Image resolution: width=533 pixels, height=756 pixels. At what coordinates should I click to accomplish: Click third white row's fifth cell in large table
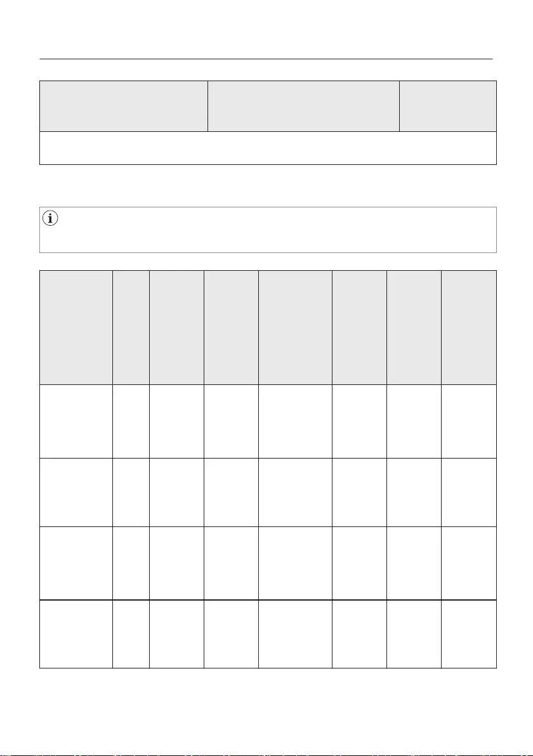pyautogui.click(x=295, y=563)
